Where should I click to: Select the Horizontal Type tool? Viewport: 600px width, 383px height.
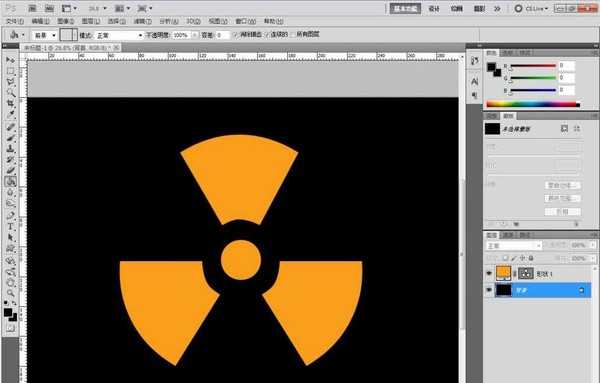10,227
